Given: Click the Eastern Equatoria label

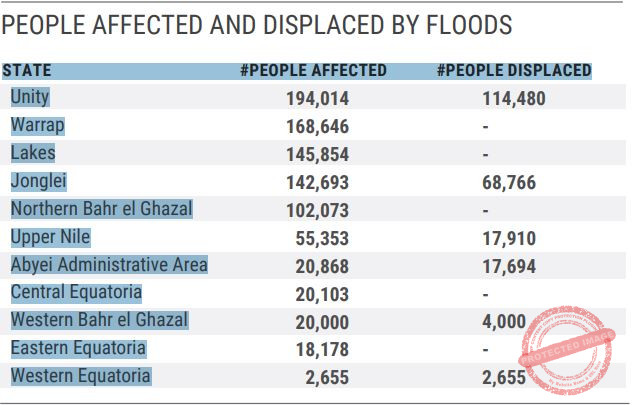Looking at the screenshot, I should click(79, 349).
